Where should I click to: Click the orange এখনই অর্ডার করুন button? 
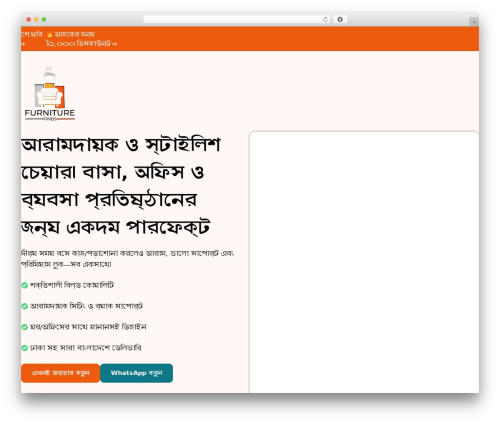(60, 373)
